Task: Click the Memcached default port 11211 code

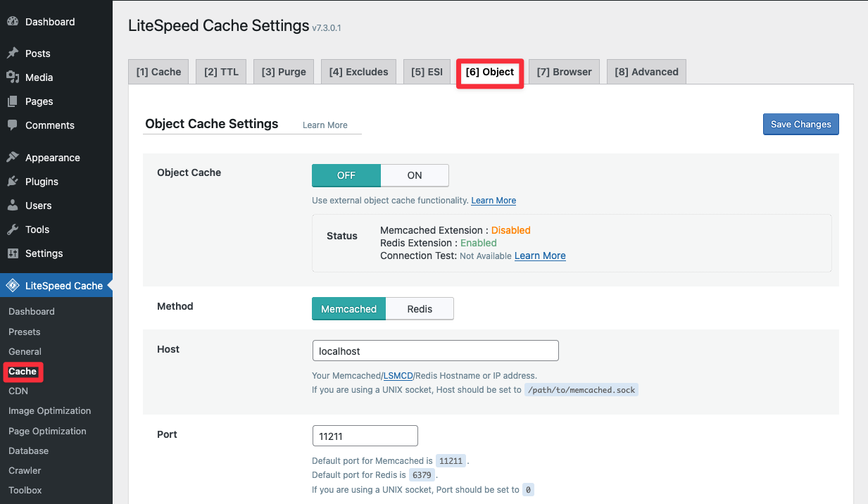Action: [451, 461]
